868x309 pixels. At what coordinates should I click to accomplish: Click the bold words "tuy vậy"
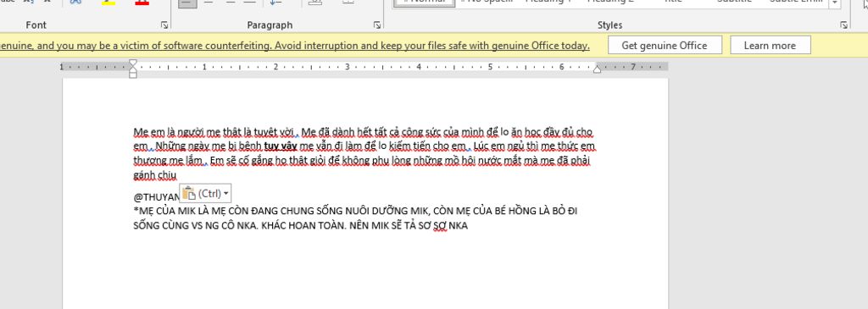[281, 146]
